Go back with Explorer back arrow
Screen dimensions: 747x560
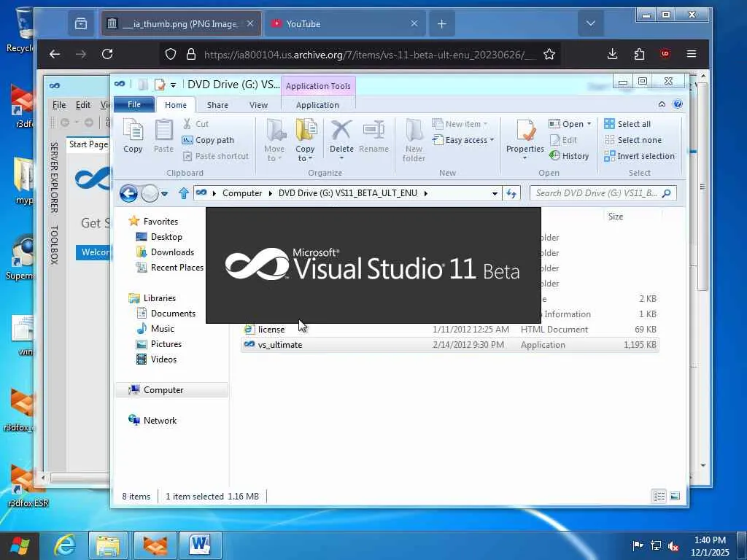[x=128, y=193]
